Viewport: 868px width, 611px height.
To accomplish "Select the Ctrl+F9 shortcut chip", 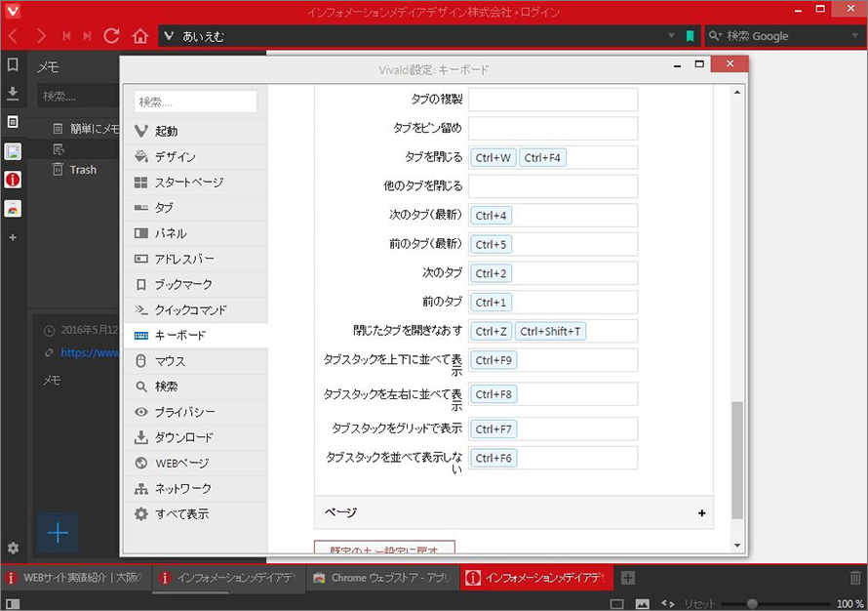I will [x=493, y=360].
